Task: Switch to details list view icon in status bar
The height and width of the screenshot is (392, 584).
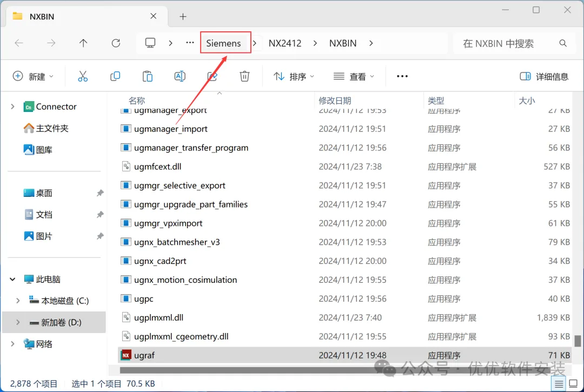Action: coord(559,384)
